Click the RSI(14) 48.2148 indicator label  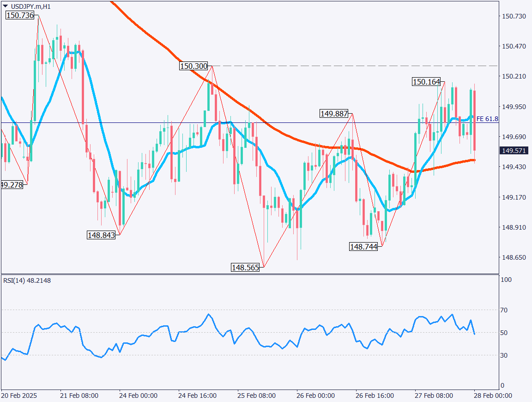[x=27, y=280]
